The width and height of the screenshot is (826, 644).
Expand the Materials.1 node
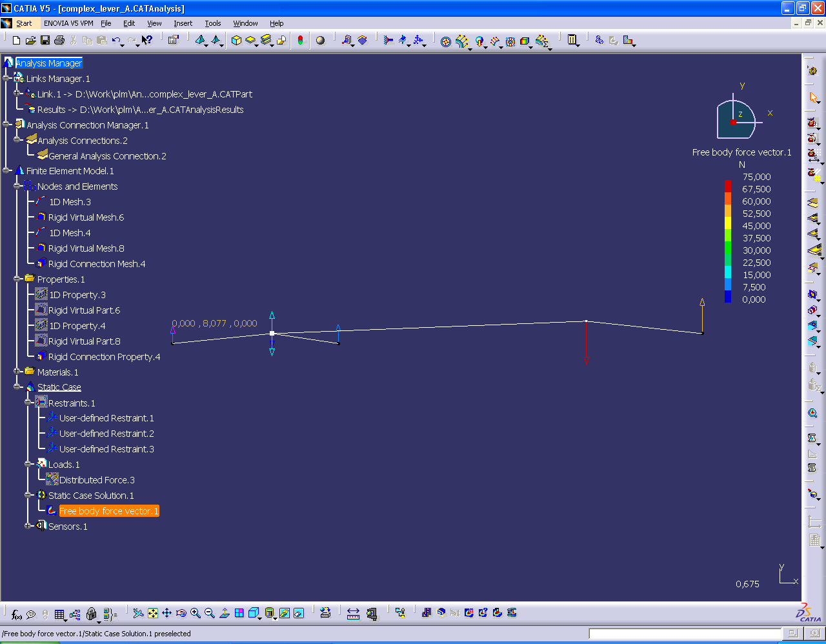pos(17,372)
